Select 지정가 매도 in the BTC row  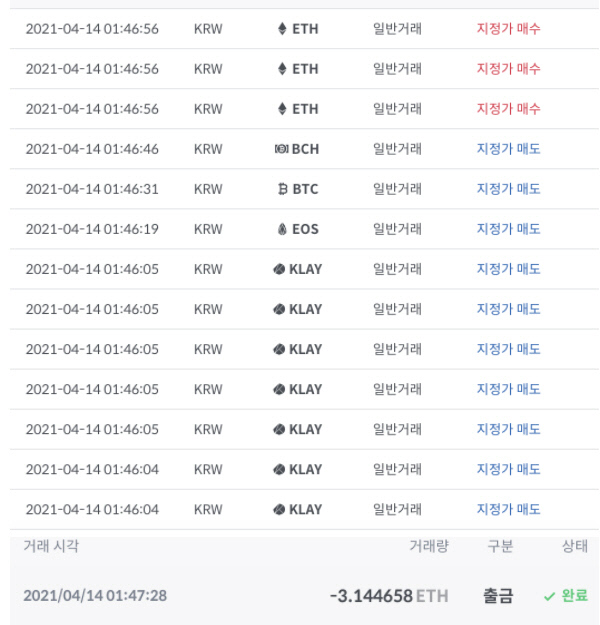(x=508, y=189)
